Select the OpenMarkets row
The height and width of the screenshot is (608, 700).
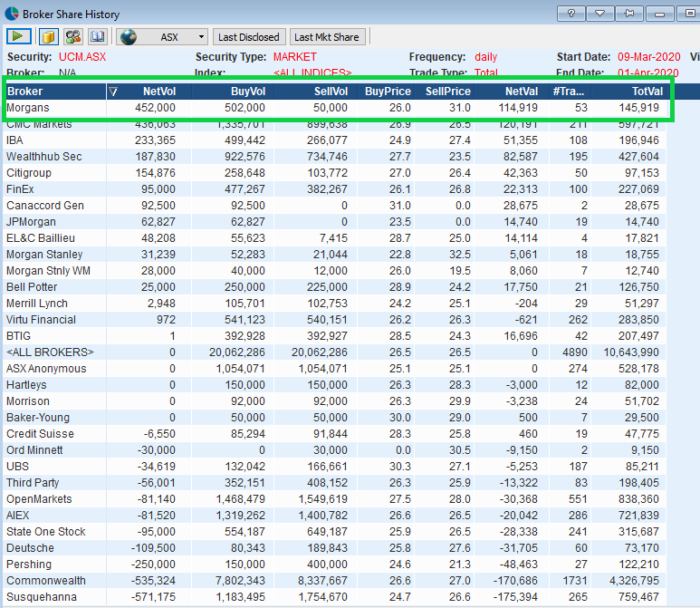click(335, 499)
